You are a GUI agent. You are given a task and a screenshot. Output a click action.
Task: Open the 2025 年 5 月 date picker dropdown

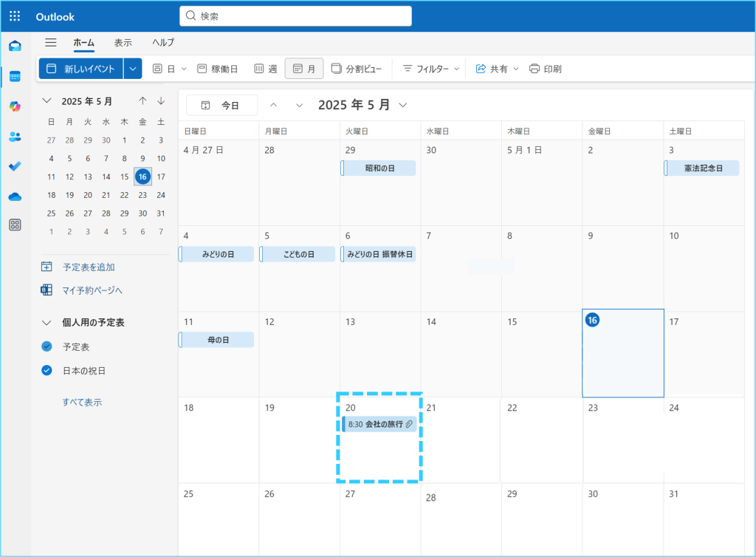pyautogui.click(x=362, y=105)
